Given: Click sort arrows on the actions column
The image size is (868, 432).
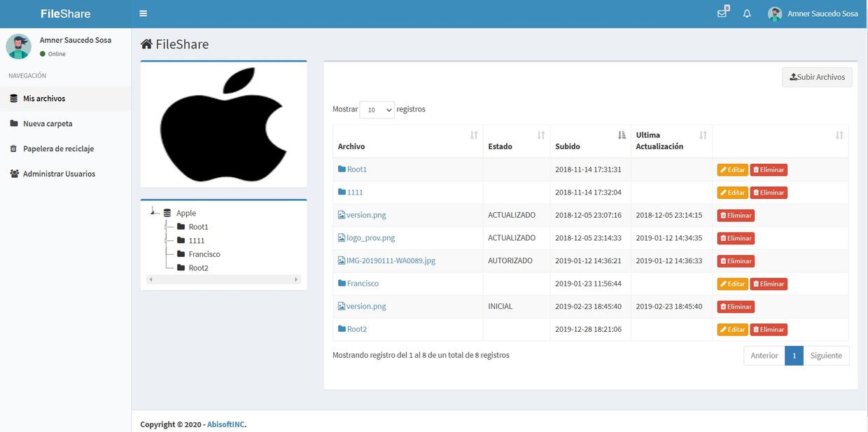Looking at the screenshot, I should (839, 135).
